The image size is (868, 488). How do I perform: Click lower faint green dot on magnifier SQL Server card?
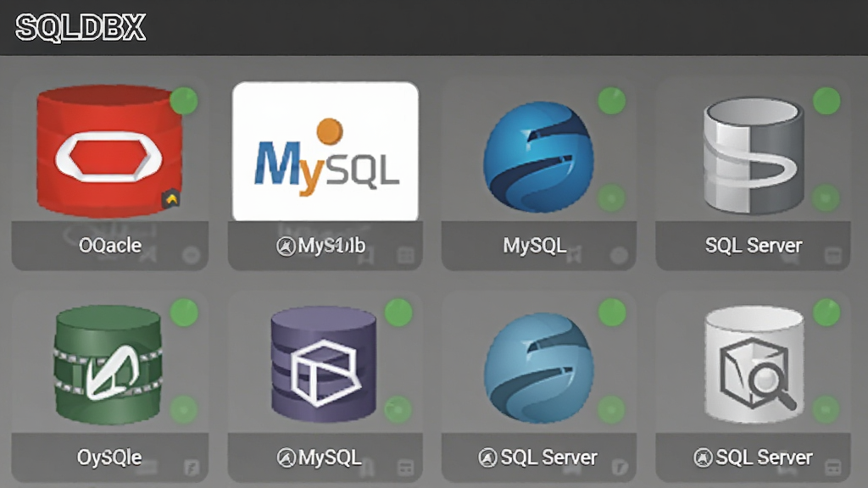(x=826, y=409)
